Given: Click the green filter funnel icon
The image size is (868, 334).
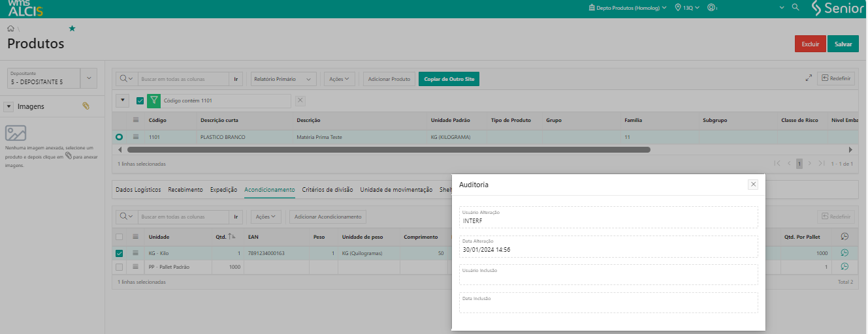Looking at the screenshot, I should (x=154, y=100).
